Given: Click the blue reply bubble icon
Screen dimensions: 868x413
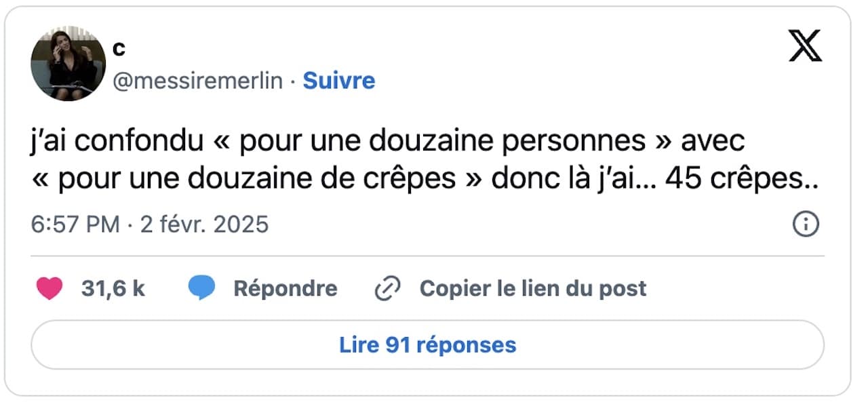Looking at the screenshot, I should point(201,289).
